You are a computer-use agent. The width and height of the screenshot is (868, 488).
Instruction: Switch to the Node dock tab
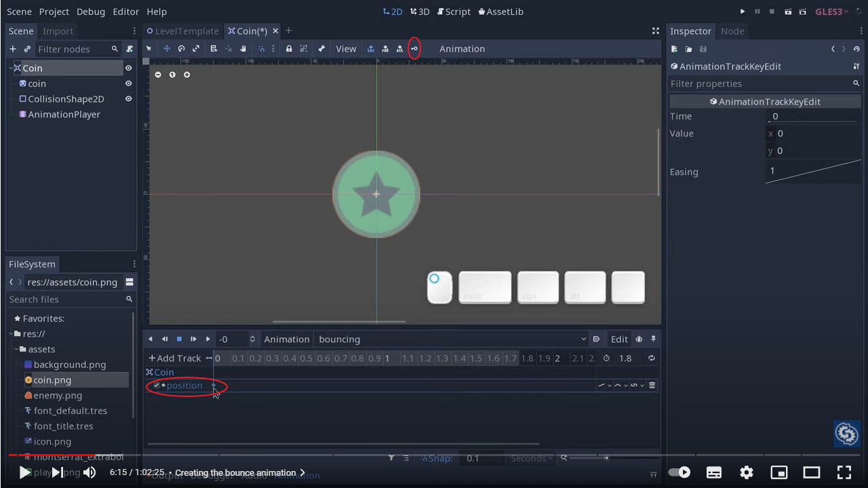732,31
